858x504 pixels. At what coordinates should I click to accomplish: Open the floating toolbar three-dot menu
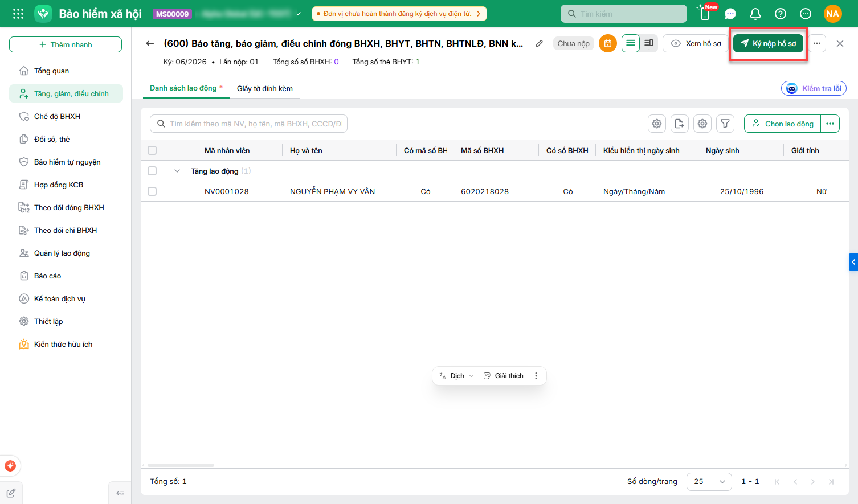tap(536, 376)
